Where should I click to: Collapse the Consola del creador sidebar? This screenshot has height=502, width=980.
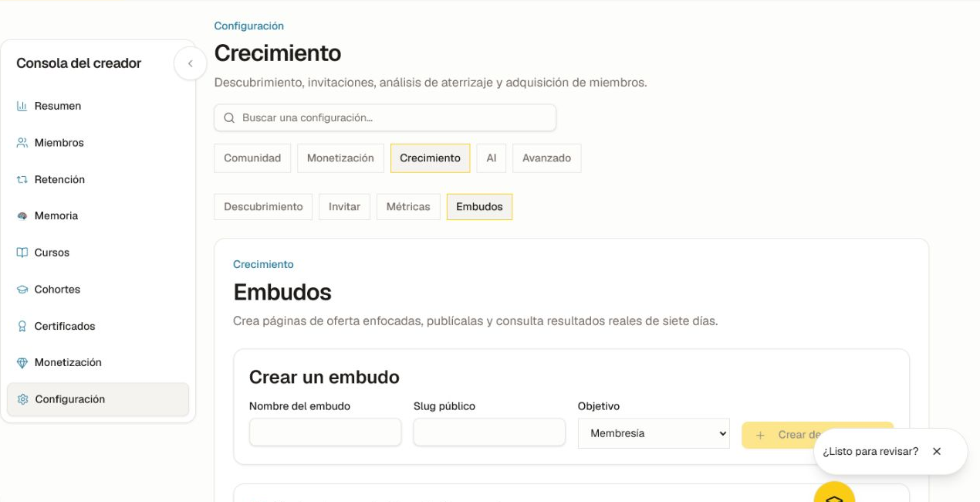point(190,63)
